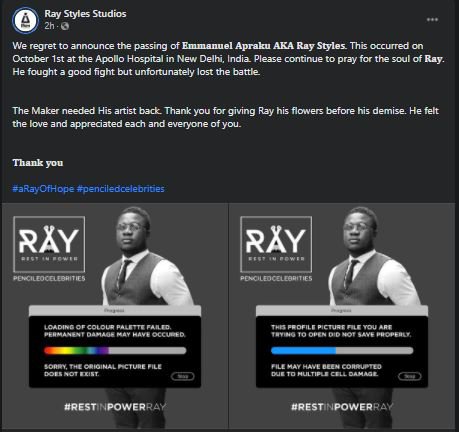View the right profile picture tribute image
459x432 pixels.
pyautogui.click(x=342, y=316)
